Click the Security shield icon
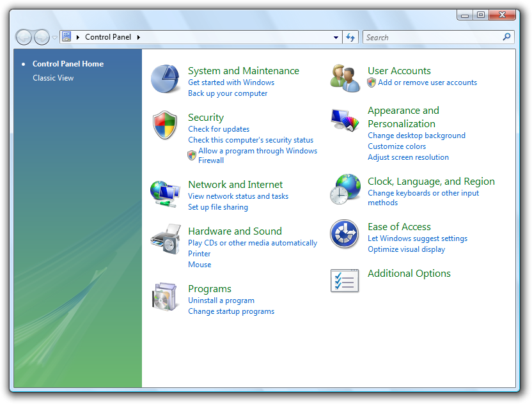The width and height of the screenshot is (532, 404). coord(165,125)
